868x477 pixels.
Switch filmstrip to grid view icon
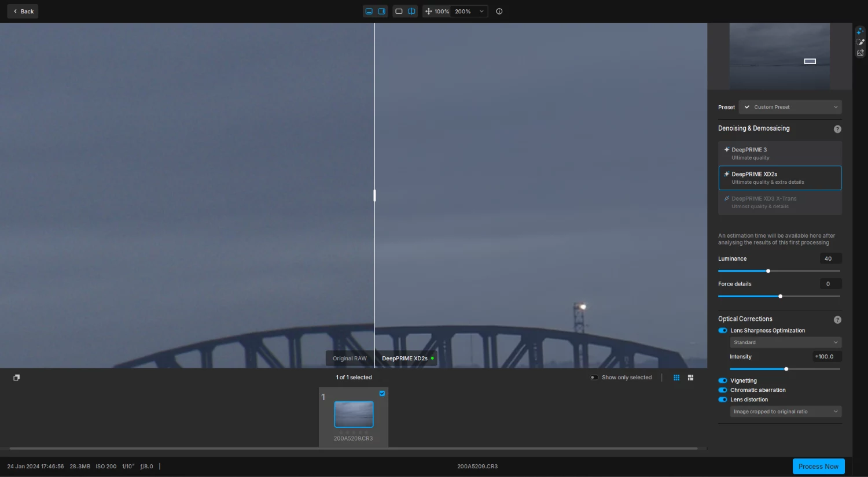point(676,377)
